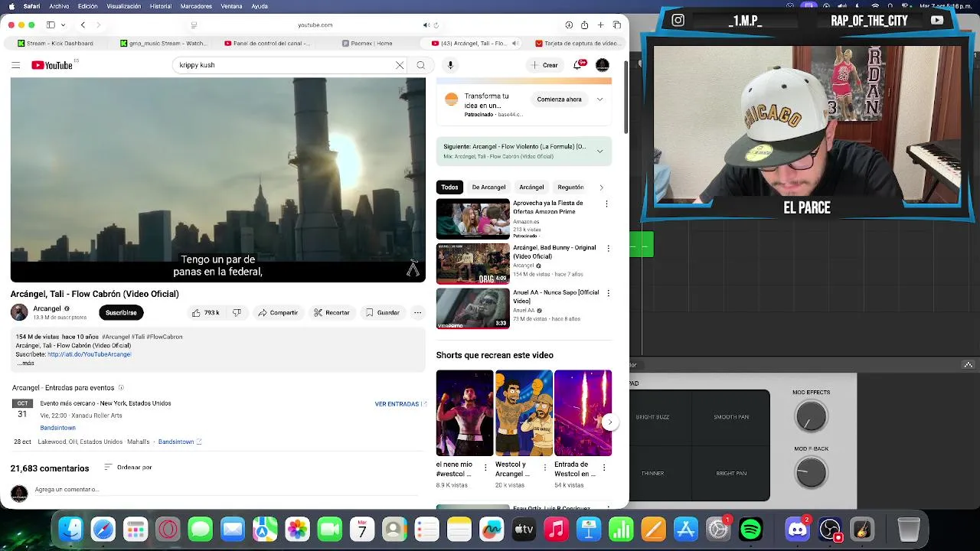Go to the YouTube home logo

(x=52, y=65)
